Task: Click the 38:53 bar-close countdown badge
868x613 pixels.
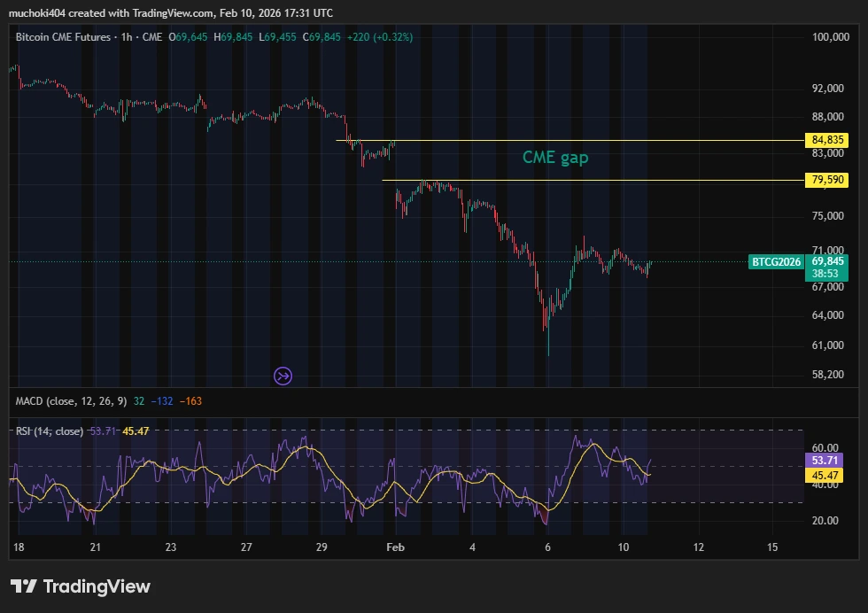Action: [x=824, y=274]
